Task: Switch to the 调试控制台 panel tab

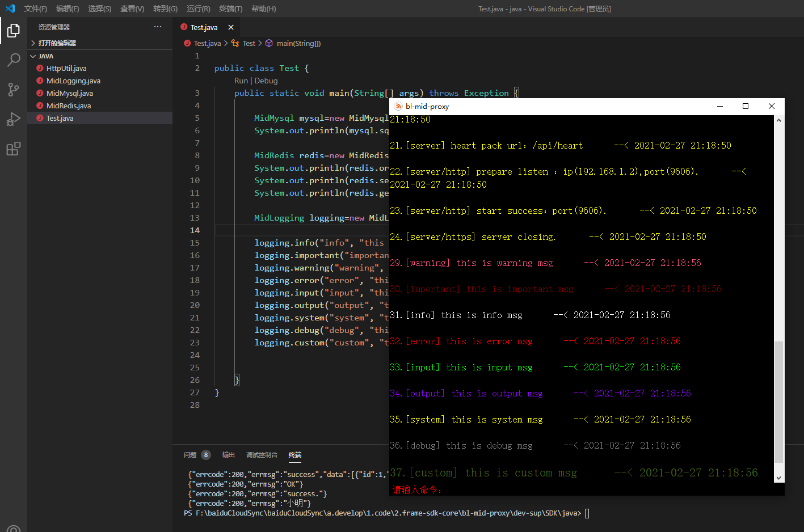Action: (x=261, y=454)
